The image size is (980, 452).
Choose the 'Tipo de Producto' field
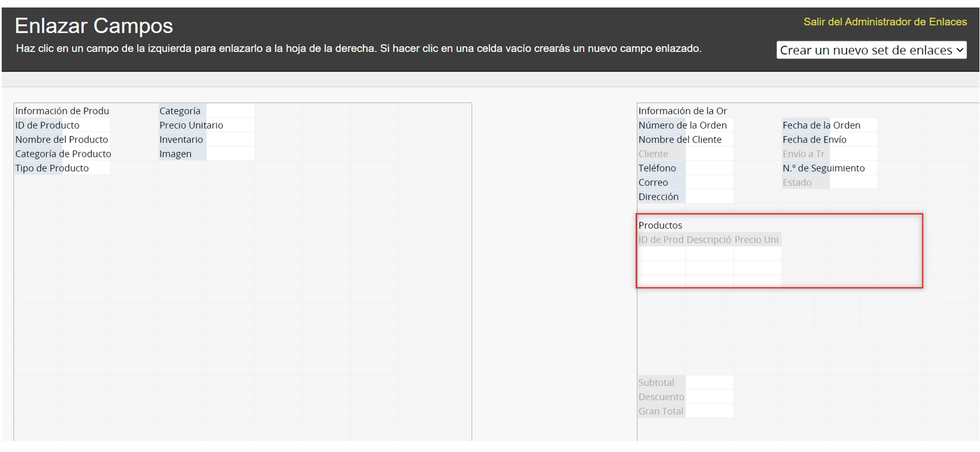coord(52,168)
